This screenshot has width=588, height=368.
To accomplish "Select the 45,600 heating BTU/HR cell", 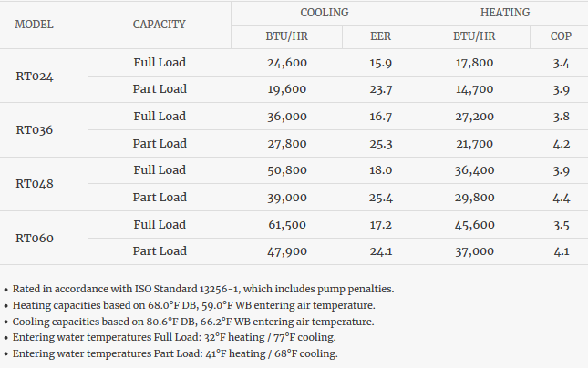I will (x=474, y=225).
